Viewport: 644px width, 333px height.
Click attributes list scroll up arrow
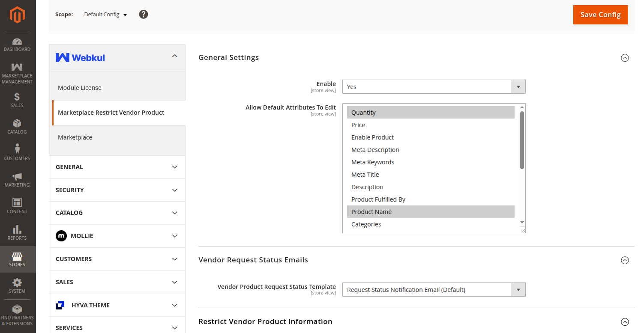(522, 107)
